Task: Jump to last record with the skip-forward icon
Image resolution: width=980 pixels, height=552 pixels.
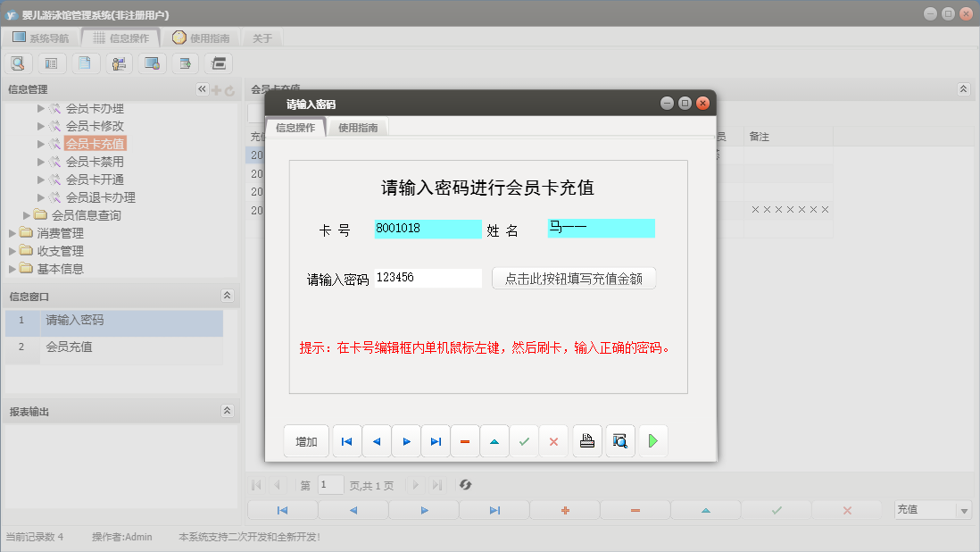Action: point(436,440)
